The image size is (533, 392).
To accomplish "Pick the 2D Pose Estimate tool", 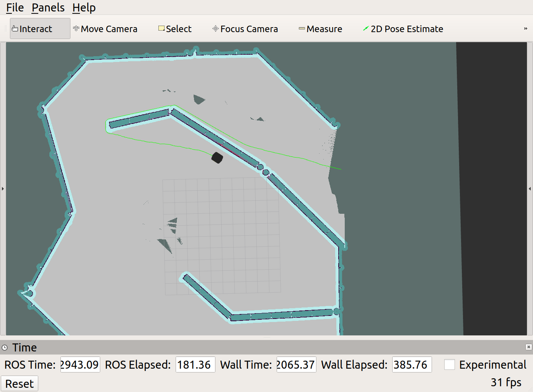I will click(x=403, y=29).
